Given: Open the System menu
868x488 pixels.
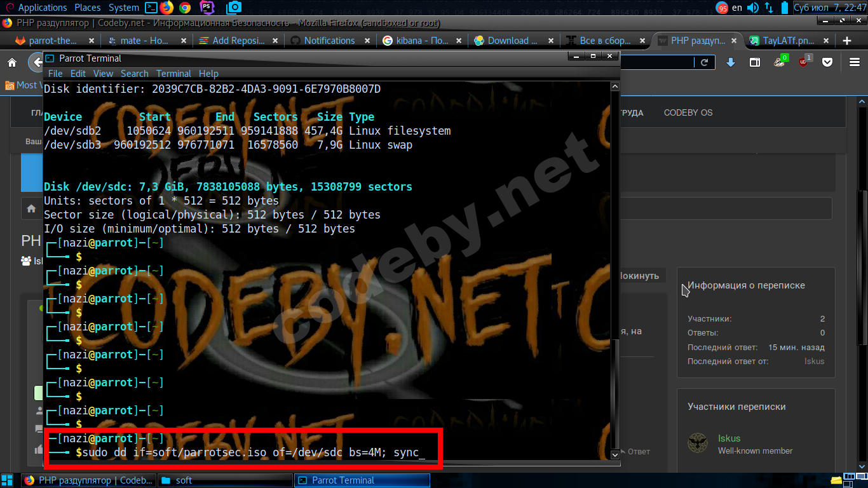Looking at the screenshot, I should pos(124,8).
